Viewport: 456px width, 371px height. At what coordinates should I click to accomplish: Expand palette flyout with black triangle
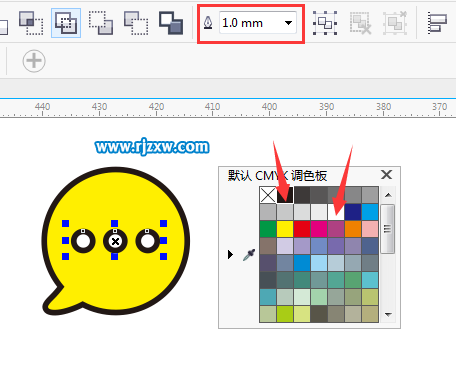coord(230,255)
